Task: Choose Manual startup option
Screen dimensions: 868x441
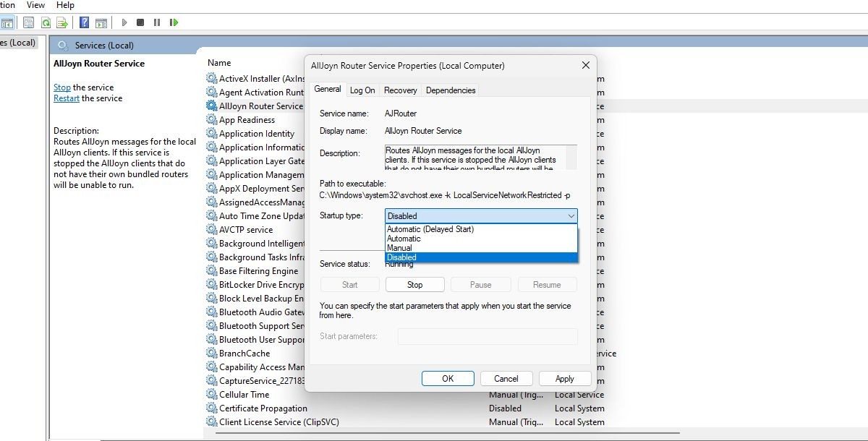Action: 481,248
